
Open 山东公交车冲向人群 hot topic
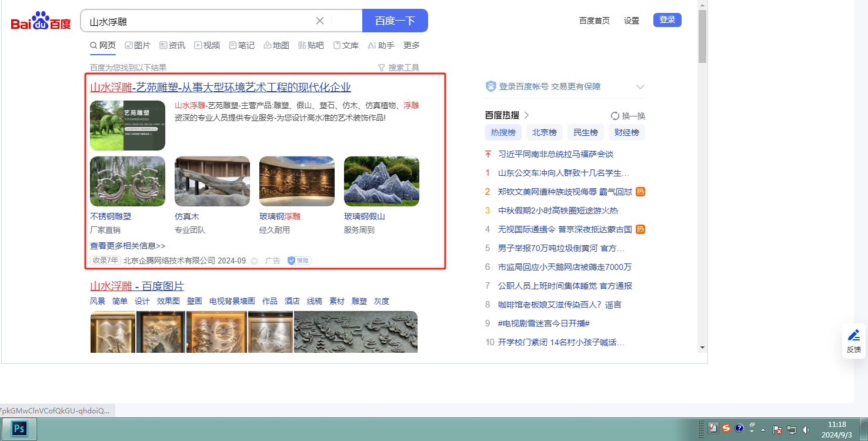click(x=564, y=173)
